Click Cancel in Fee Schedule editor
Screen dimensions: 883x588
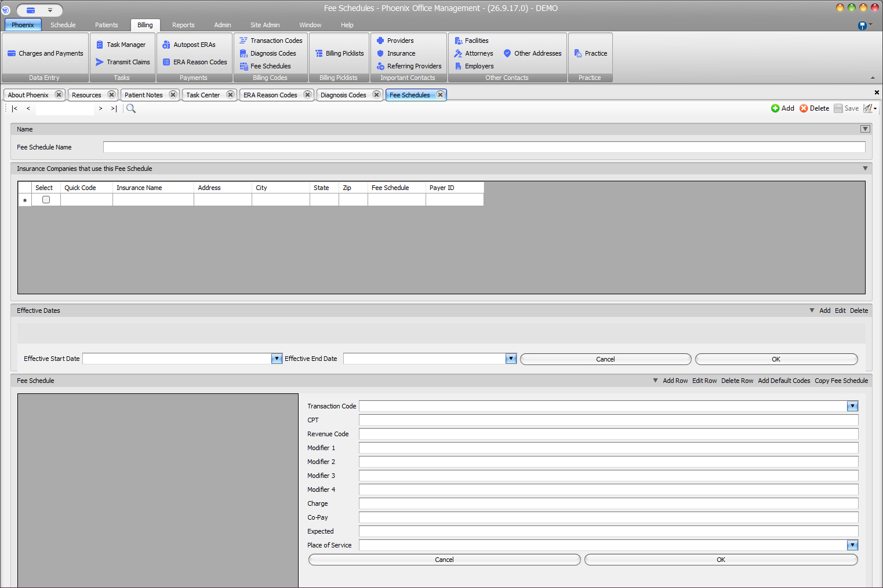(x=444, y=560)
